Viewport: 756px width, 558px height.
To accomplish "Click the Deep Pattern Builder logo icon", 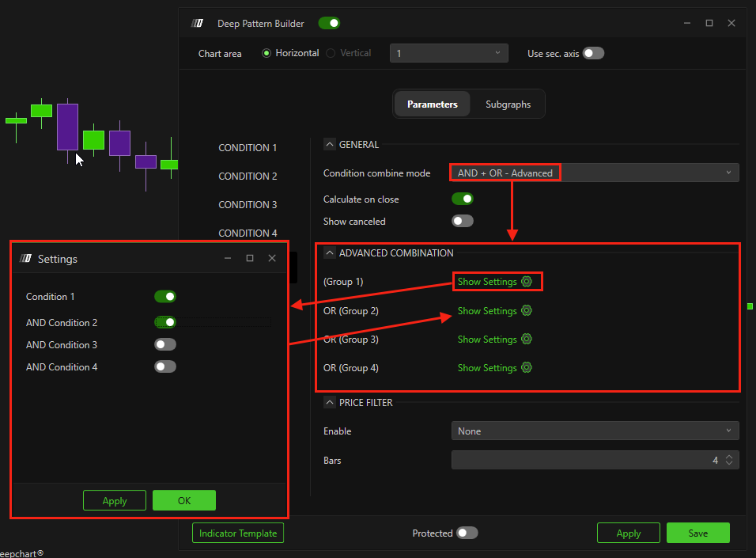I will 198,24.
